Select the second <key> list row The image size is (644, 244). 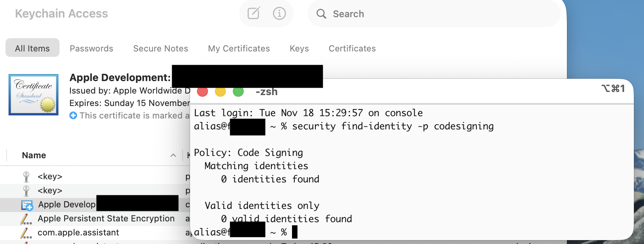[50, 191]
